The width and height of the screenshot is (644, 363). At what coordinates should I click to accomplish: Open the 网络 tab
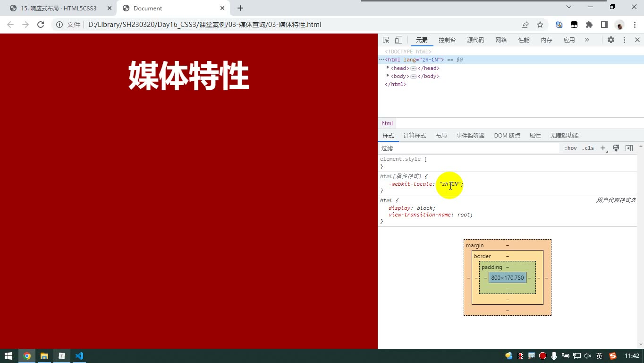click(501, 40)
